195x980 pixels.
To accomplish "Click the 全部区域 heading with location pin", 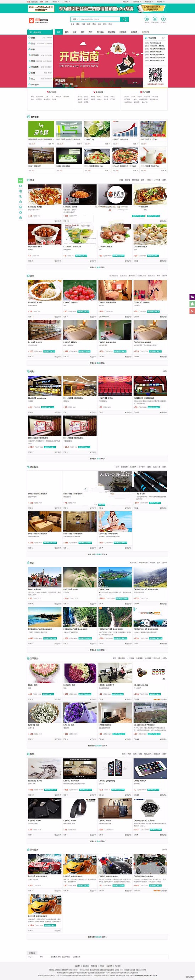I will click(98, 92).
